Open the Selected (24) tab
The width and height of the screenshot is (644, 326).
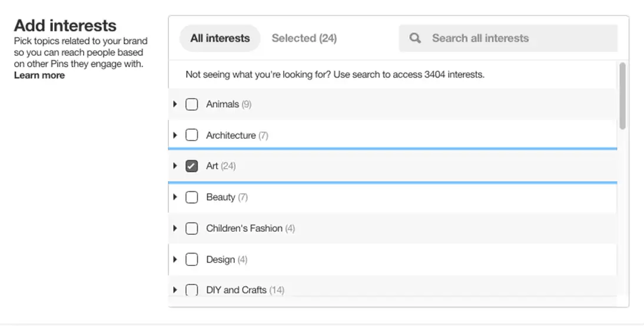[x=304, y=38]
